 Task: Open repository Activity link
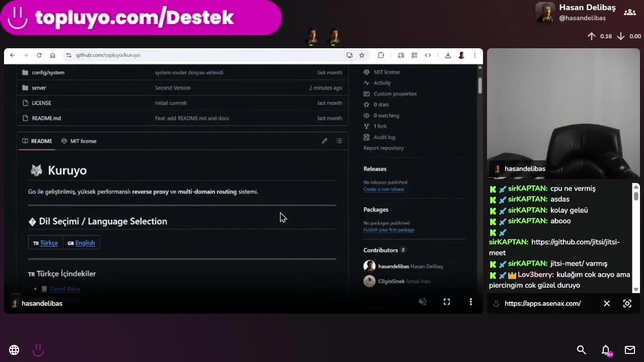382,83
